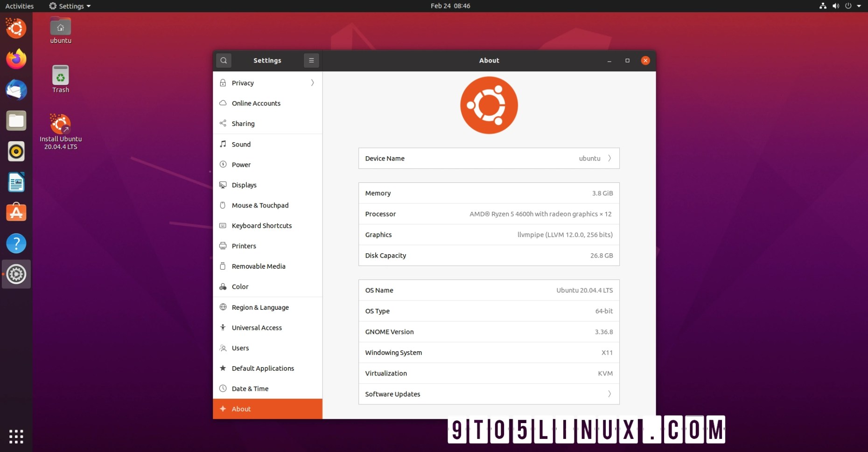Select the ubuntu home folder desktop icon

[x=61, y=31]
